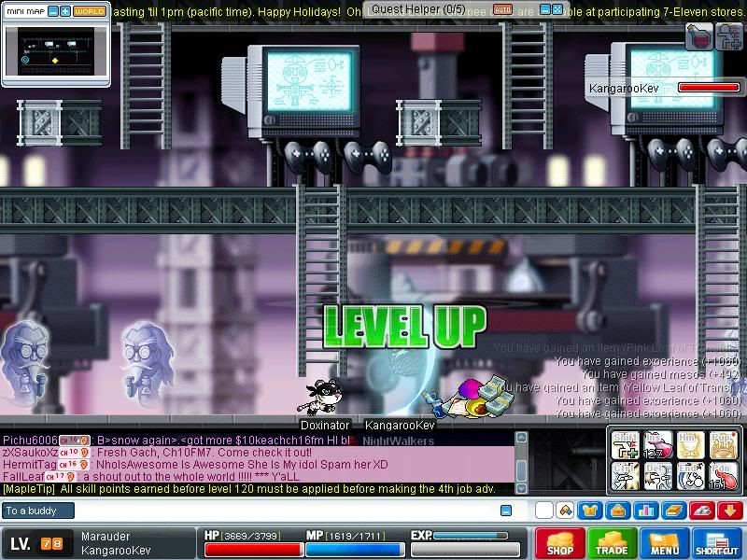Use the Del quickslot skill
747x560 pixels.
[658, 476]
